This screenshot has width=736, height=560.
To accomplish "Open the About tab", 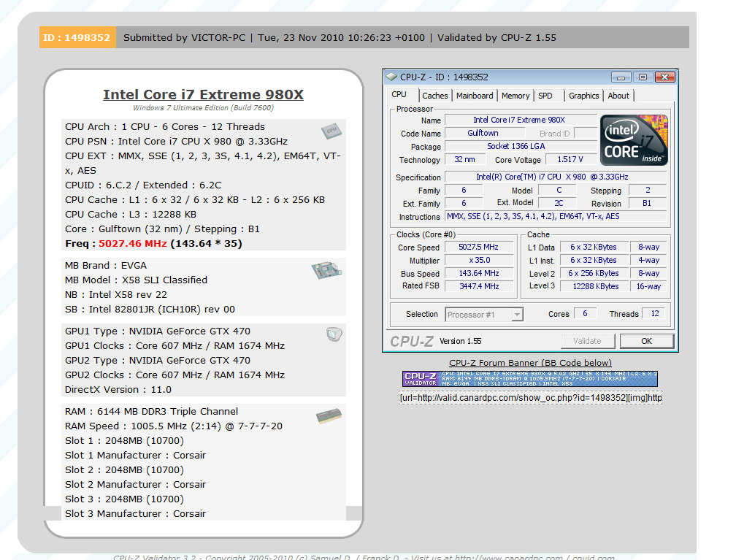I will point(618,96).
